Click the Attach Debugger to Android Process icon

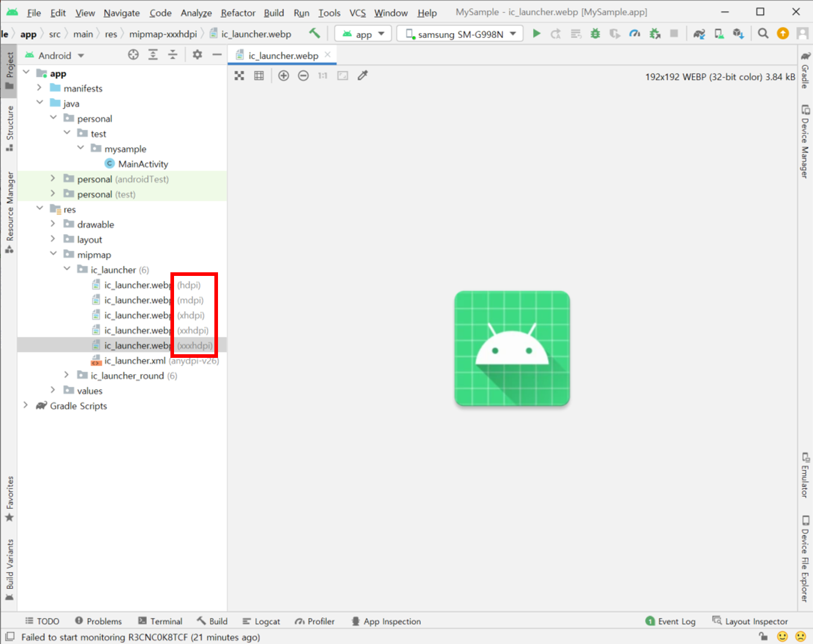coord(655,34)
